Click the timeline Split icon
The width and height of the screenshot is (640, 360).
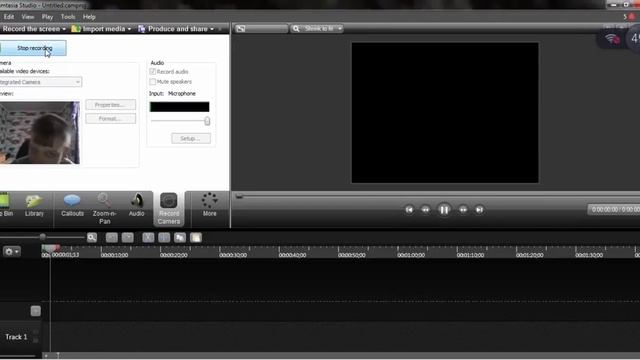[x=164, y=238]
